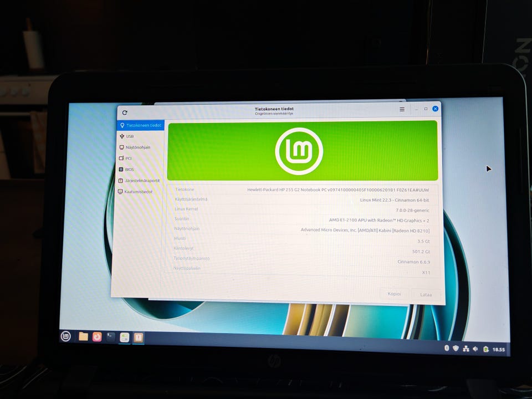Screen dimensions: 532x399
Task: Open the terminal from the panel
Action: coord(111,337)
